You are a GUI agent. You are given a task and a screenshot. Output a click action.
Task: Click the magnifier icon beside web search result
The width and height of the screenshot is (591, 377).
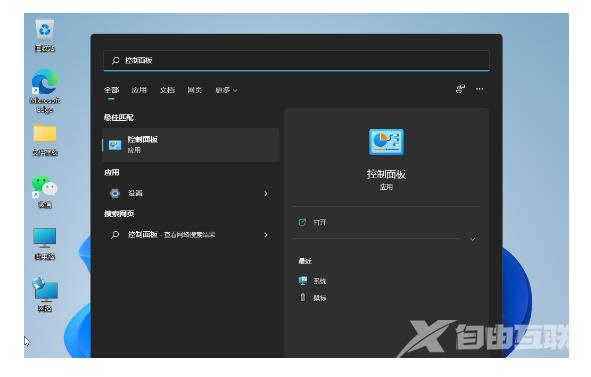pos(115,234)
